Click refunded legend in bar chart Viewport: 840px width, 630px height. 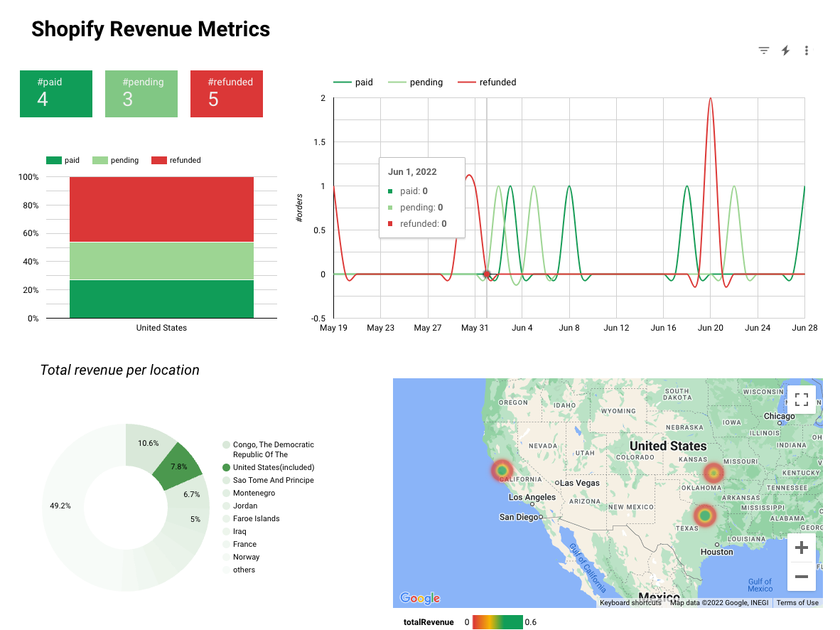pyautogui.click(x=176, y=160)
